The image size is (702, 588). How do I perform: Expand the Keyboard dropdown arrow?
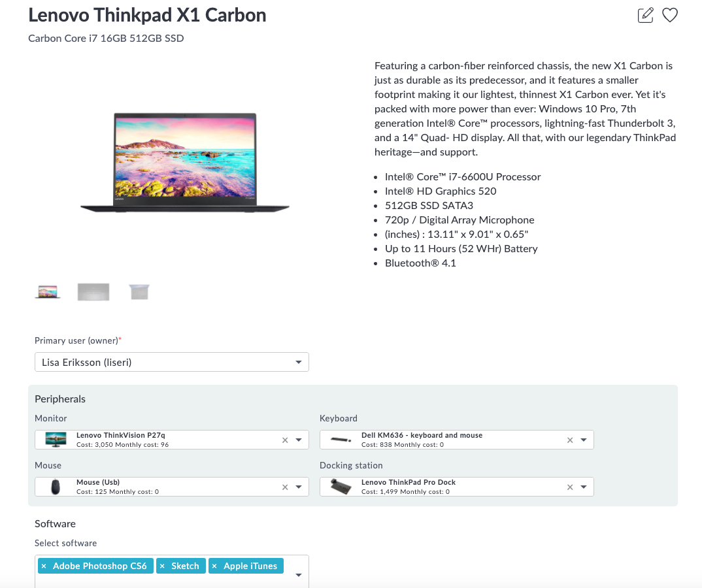click(x=584, y=440)
